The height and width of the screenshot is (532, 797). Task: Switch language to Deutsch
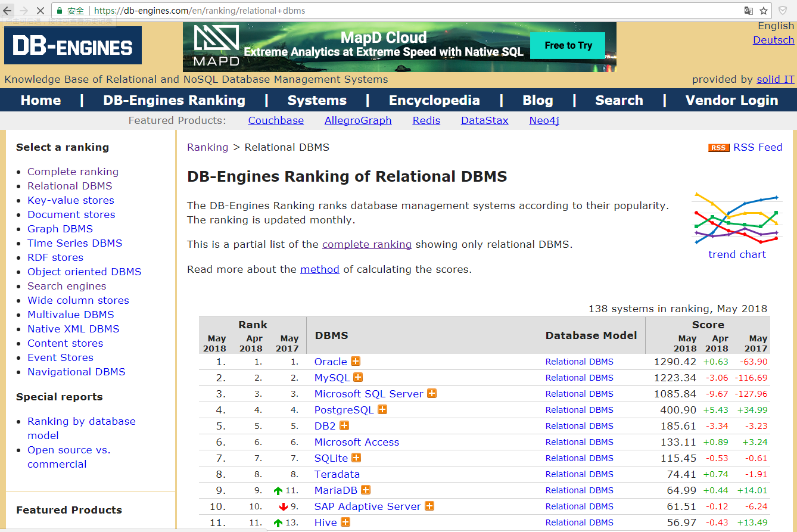point(773,40)
